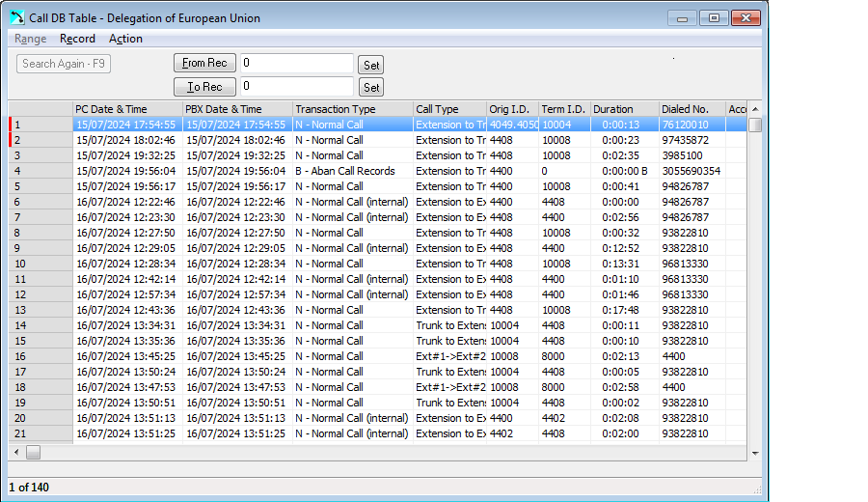868x502 pixels.
Task: Click the To Rec input field
Action: [x=296, y=87]
